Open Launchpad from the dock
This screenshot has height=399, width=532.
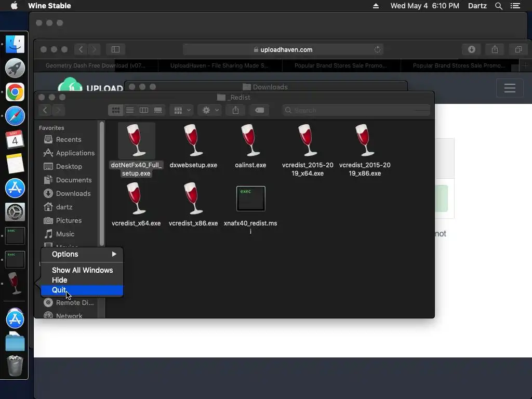[x=15, y=68]
